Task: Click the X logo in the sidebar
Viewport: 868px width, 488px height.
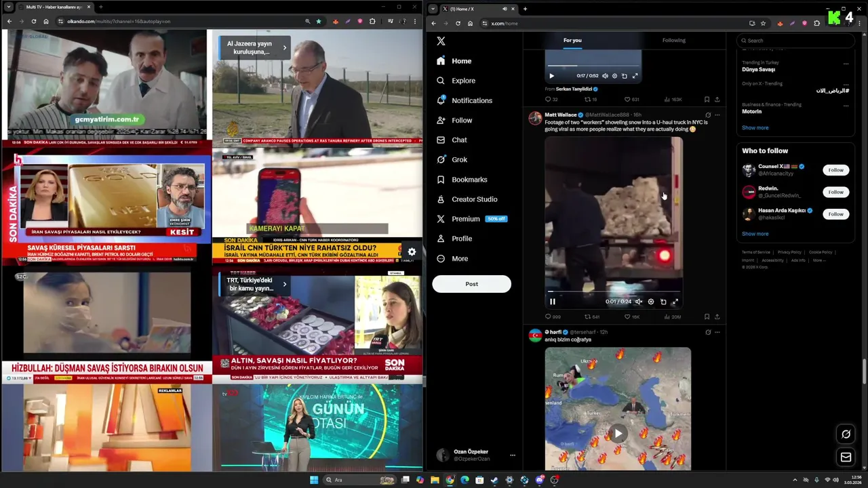Action: click(x=441, y=41)
